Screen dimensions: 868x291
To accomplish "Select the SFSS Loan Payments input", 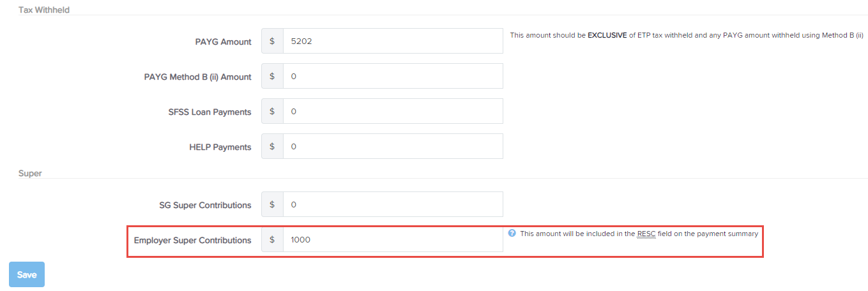I will tap(393, 111).
